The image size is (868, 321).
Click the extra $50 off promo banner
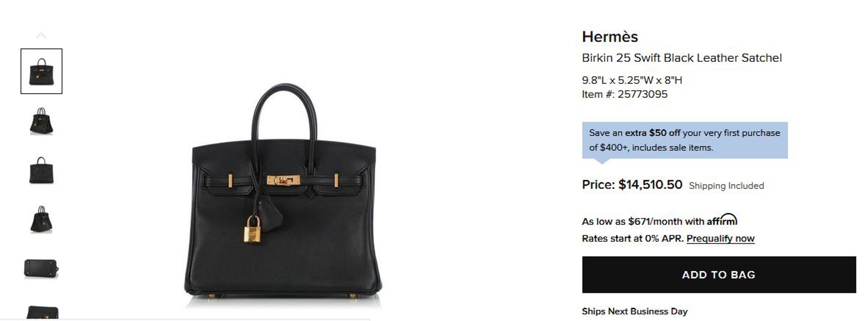click(685, 140)
